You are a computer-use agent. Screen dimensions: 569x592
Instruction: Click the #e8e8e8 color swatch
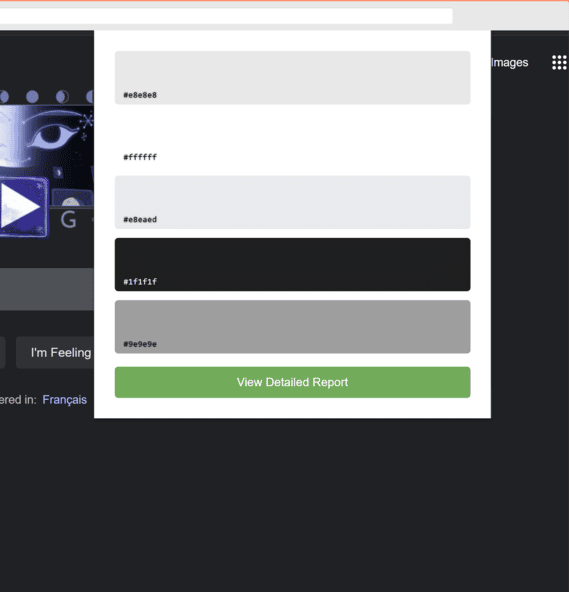pos(293,78)
